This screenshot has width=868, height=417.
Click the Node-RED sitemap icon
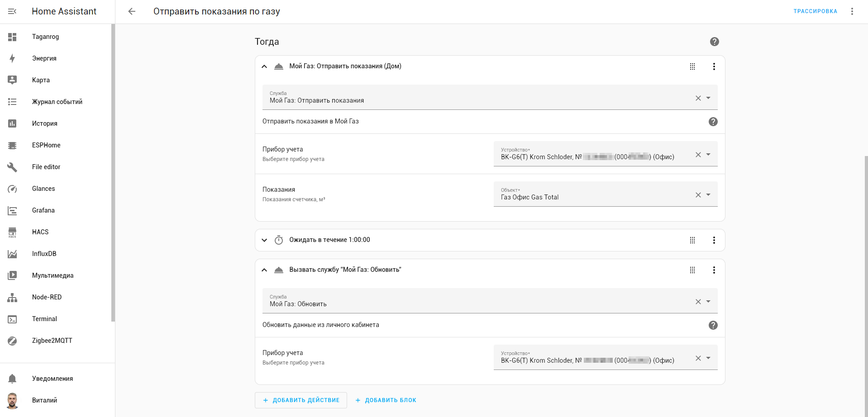coord(12,297)
